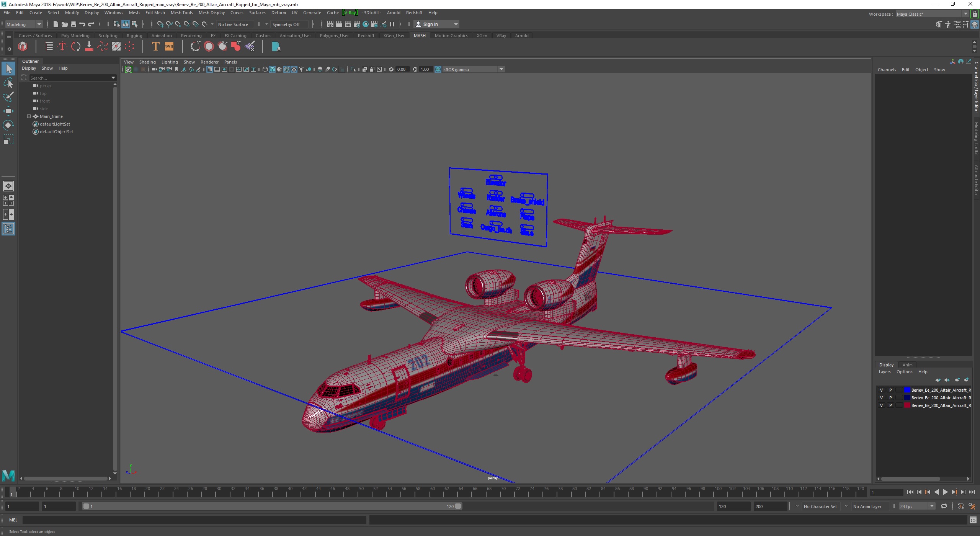Open the 24 fps frame rate dropdown

pos(931,506)
